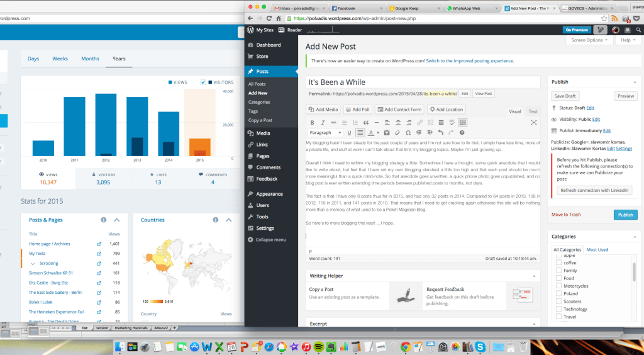Click the strikethrough formatting icon
Viewport: 644px width, 355px height.
tap(333, 123)
